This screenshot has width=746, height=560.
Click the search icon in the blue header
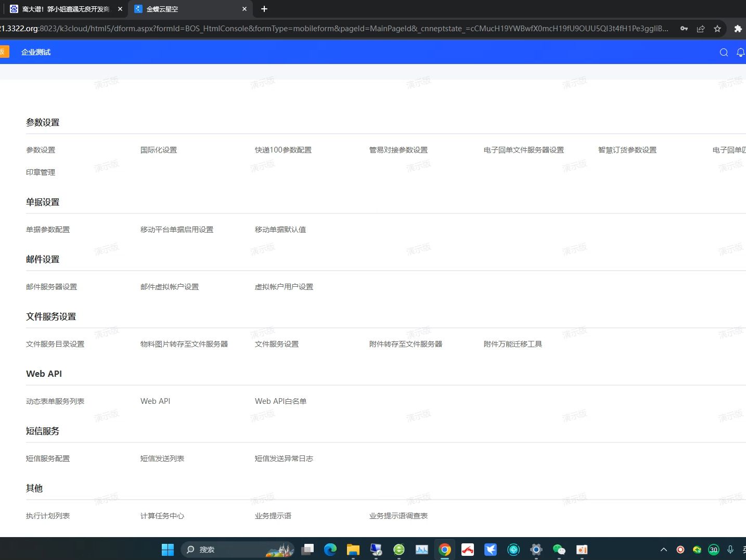click(724, 52)
